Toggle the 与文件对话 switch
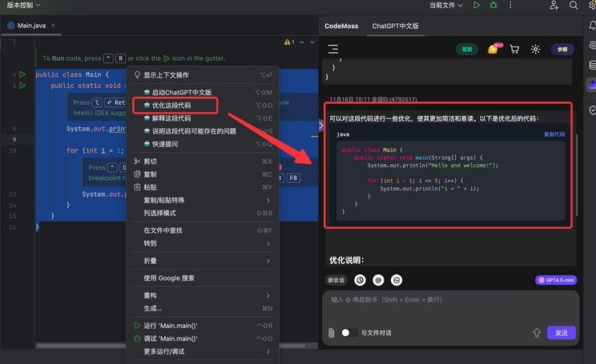The width and height of the screenshot is (596, 364). coord(349,333)
